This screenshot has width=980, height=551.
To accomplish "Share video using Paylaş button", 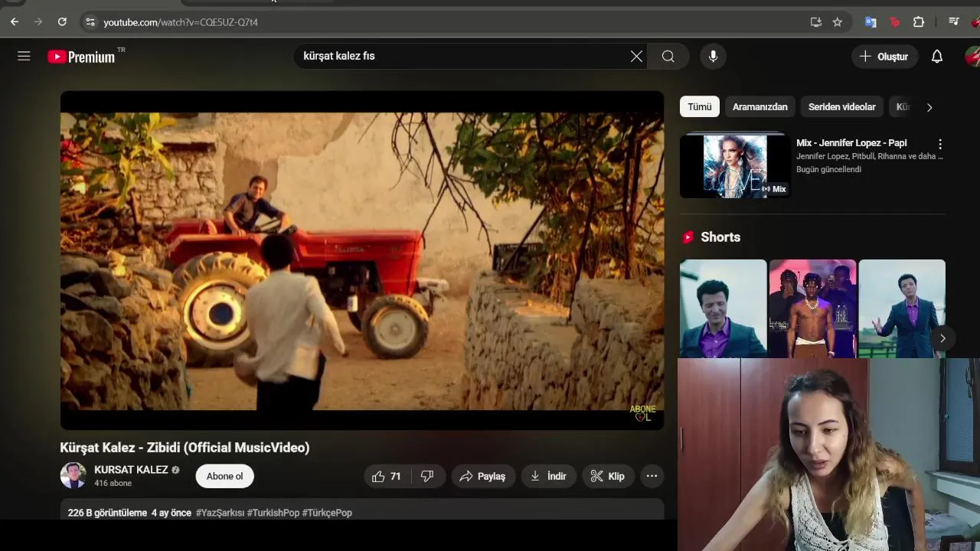I will (483, 476).
